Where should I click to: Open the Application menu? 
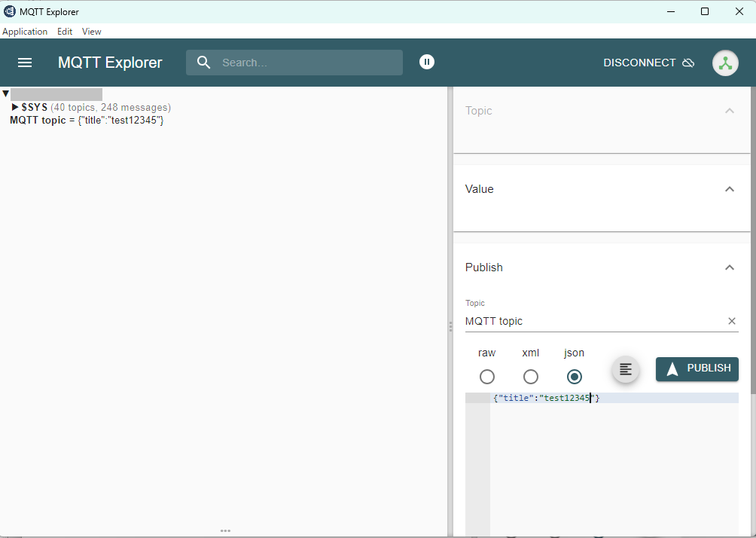point(25,32)
